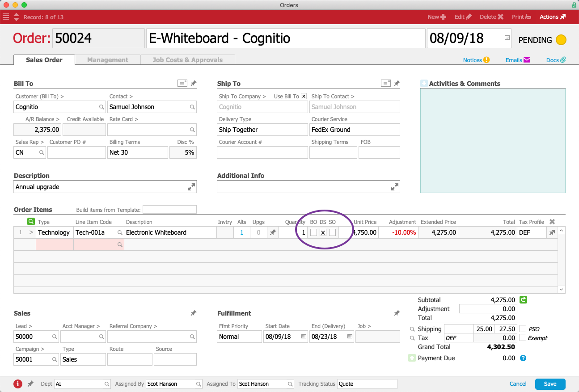
Task: Click the Tracking Status field showing Quote
Action: (x=367, y=384)
